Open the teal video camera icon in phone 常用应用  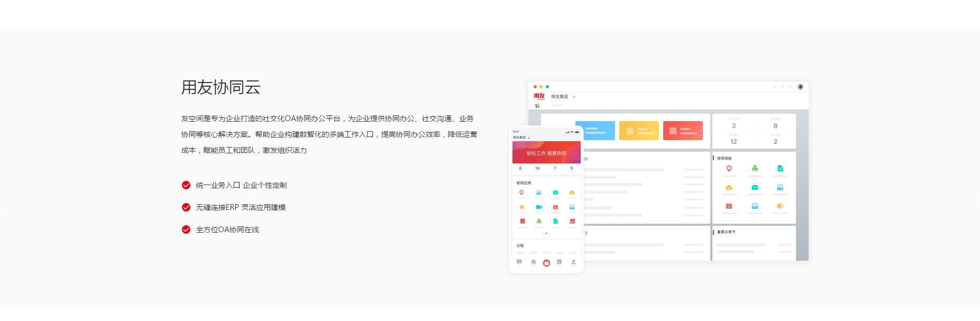(x=538, y=207)
